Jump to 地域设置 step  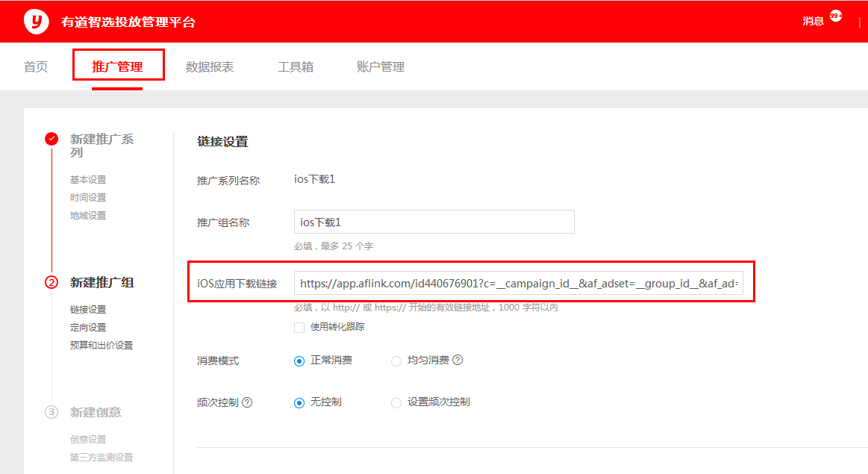coord(88,216)
